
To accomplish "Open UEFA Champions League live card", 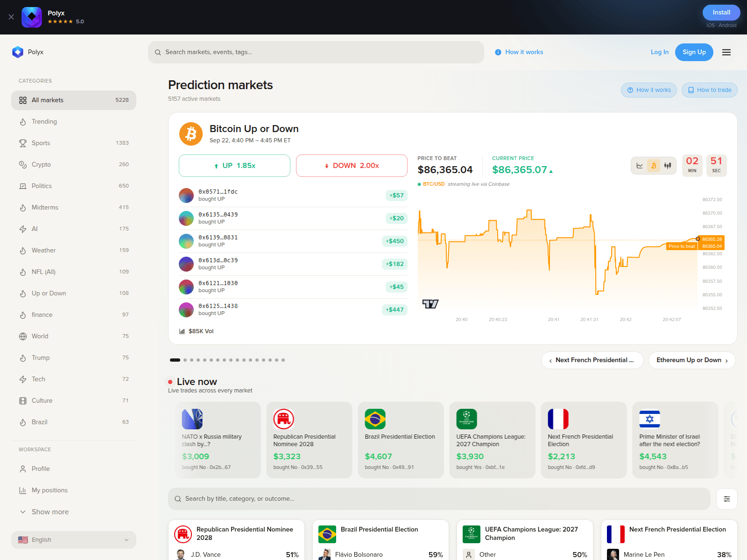I will [492, 440].
